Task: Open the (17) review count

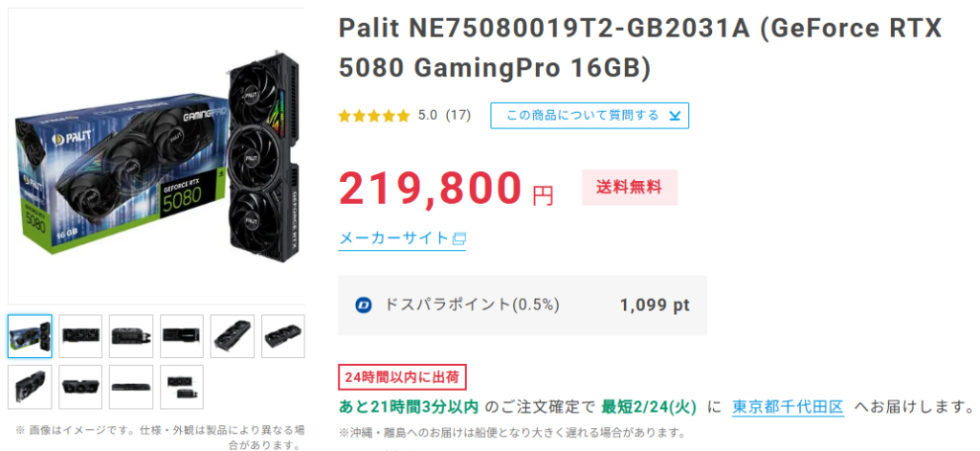Action: point(458,116)
